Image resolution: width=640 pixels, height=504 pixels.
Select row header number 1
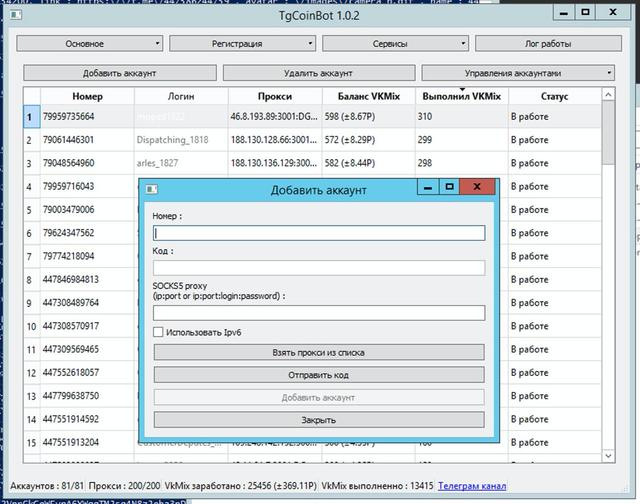pyautogui.click(x=31, y=117)
